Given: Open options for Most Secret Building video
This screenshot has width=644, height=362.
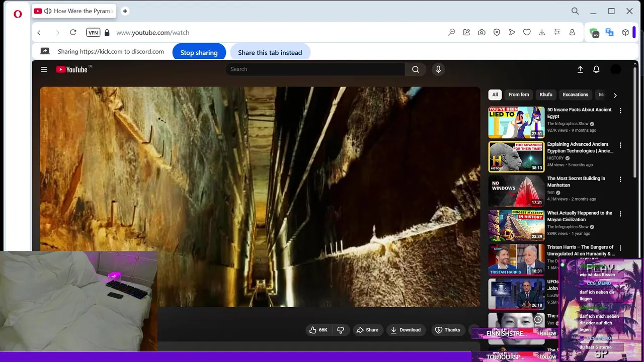Looking at the screenshot, I should 620,179.
